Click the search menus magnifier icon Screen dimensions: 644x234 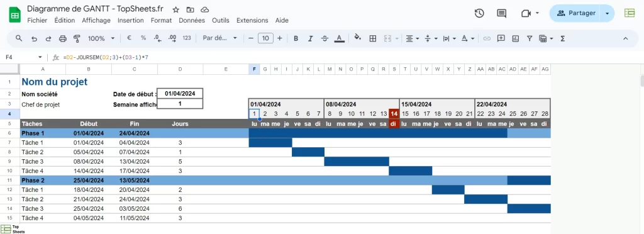[x=19, y=38]
